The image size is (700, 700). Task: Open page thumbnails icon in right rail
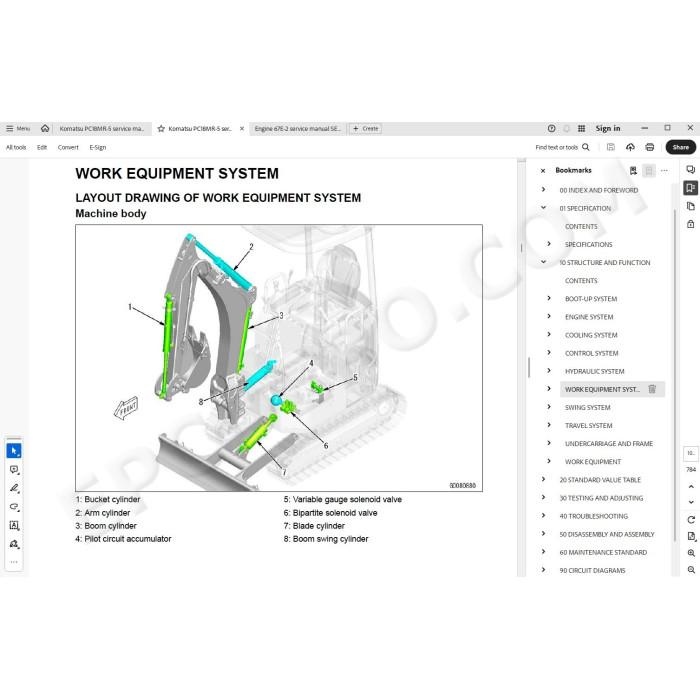[x=690, y=206]
